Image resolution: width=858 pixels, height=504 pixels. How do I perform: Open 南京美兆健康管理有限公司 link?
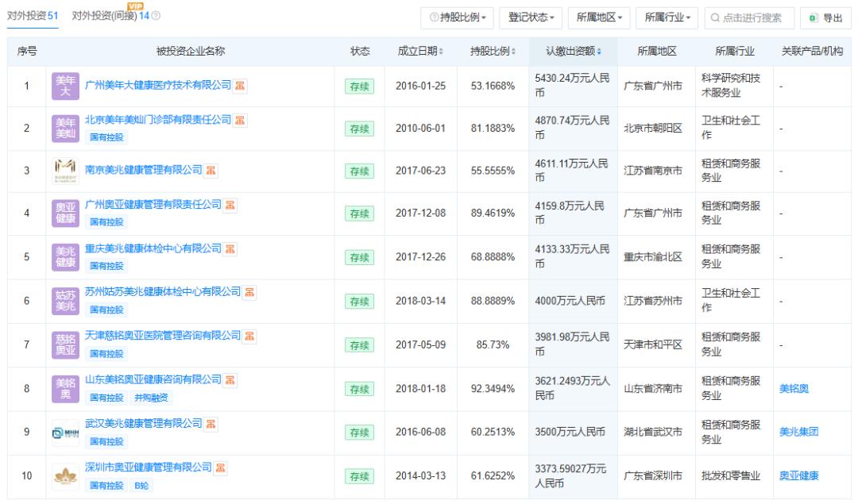143,171
